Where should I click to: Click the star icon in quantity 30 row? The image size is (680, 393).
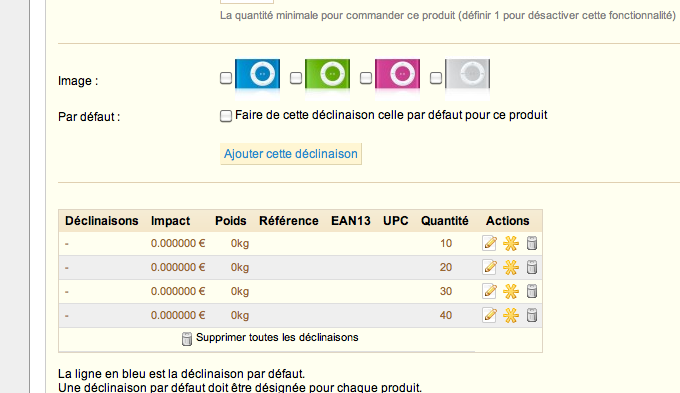[x=511, y=291]
